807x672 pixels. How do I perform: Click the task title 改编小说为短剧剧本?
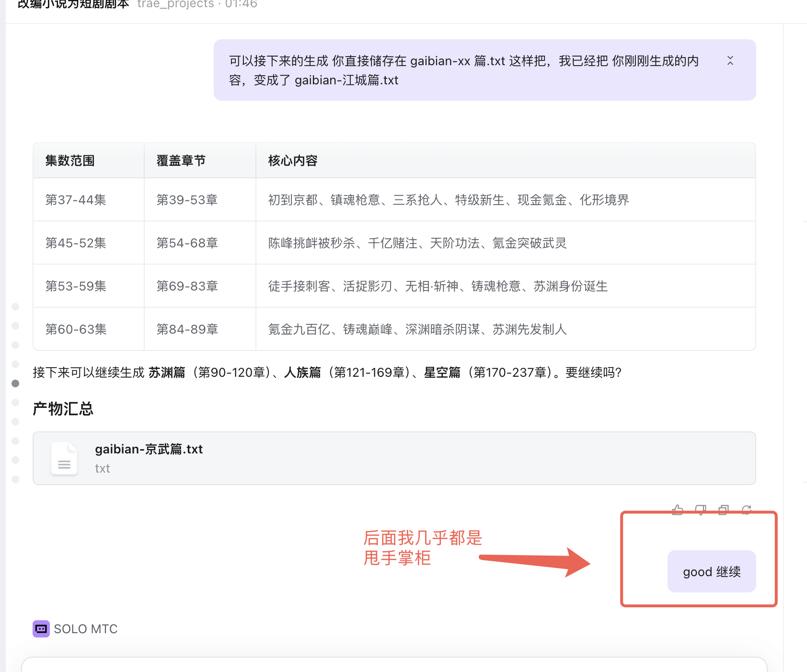tap(73, 4)
